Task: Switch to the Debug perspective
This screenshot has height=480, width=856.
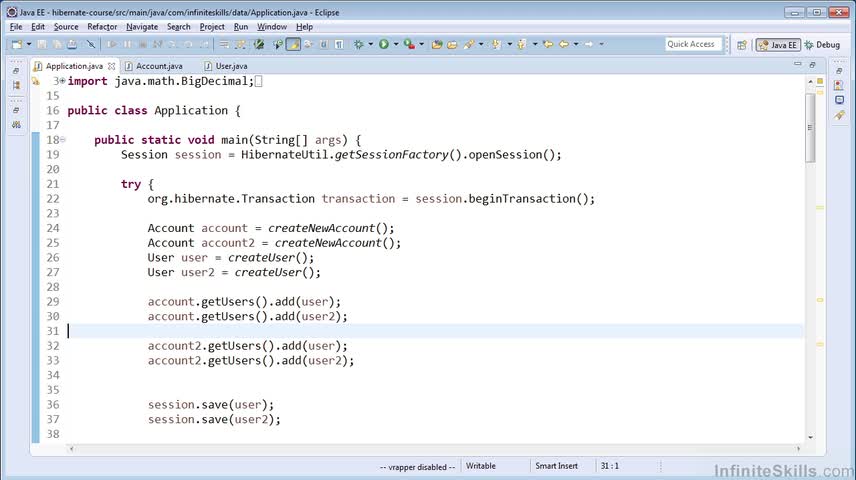Action: [x=822, y=45]
